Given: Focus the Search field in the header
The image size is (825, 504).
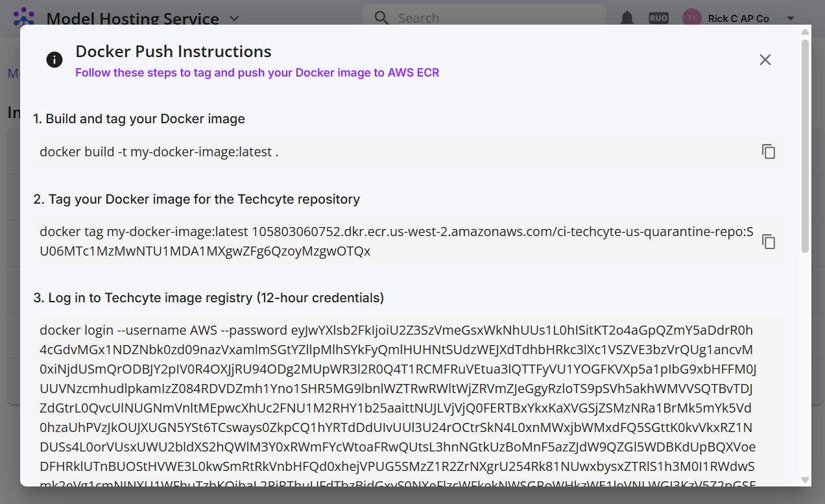Looking at the screenshot, I should click(x=484, y=18).
